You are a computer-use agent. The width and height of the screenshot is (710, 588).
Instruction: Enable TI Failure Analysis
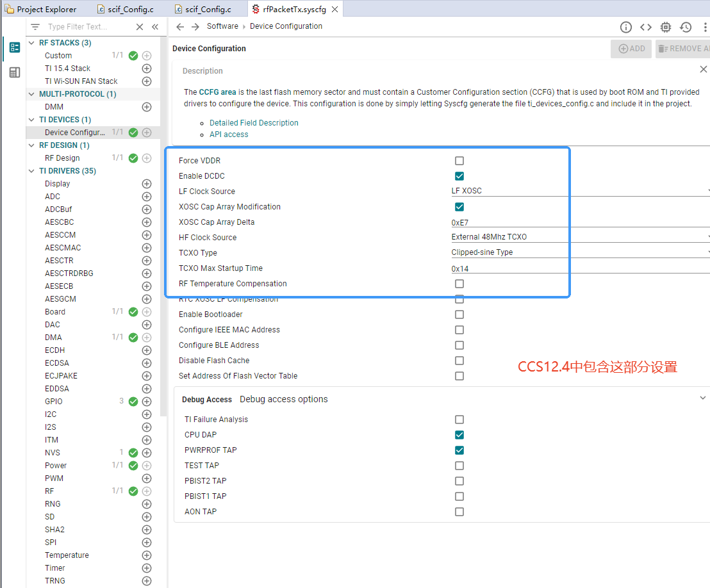tap(459, 420)
